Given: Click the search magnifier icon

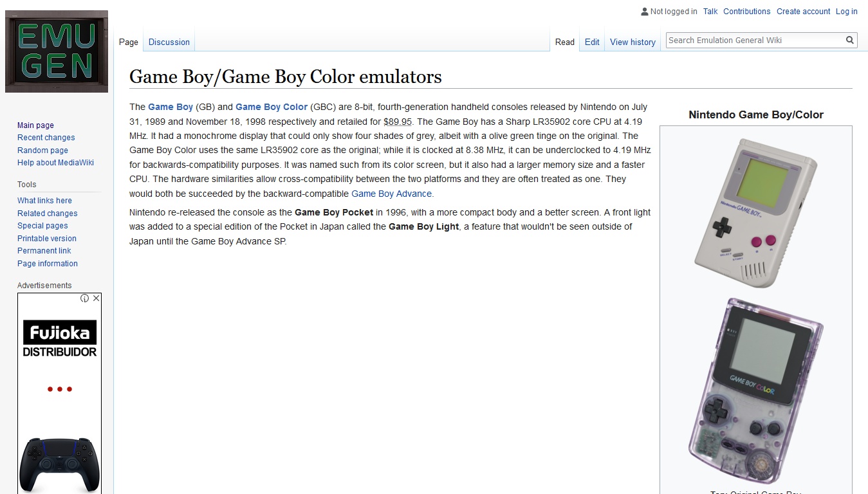Looking at the screenshot, I should [850, 40].
